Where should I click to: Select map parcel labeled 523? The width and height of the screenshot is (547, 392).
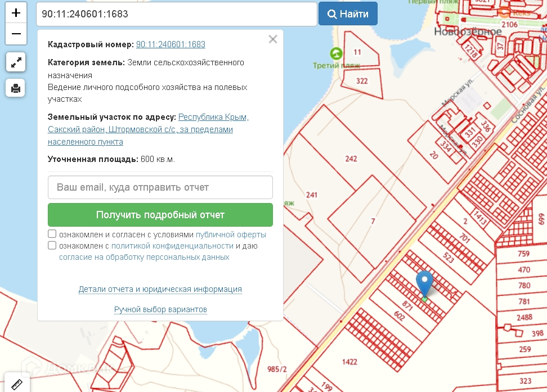449,258
